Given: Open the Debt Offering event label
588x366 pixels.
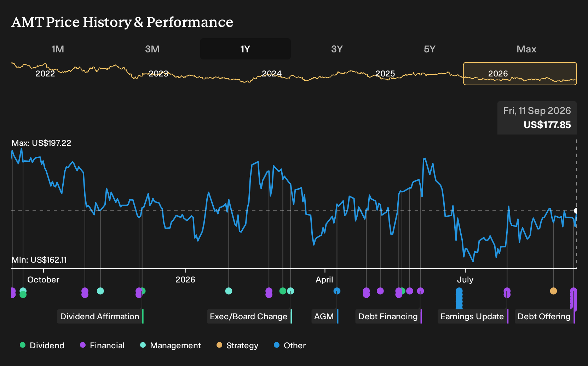Looking at the screenshot, I should coord(544,316).
